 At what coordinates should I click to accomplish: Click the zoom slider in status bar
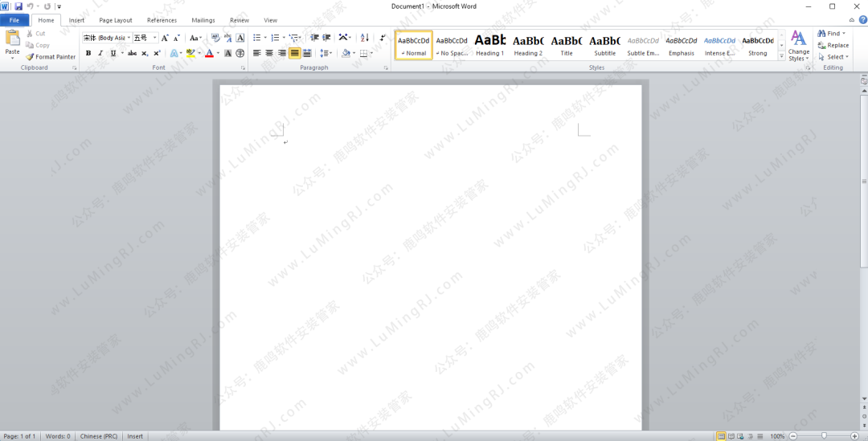pos(823,436)
